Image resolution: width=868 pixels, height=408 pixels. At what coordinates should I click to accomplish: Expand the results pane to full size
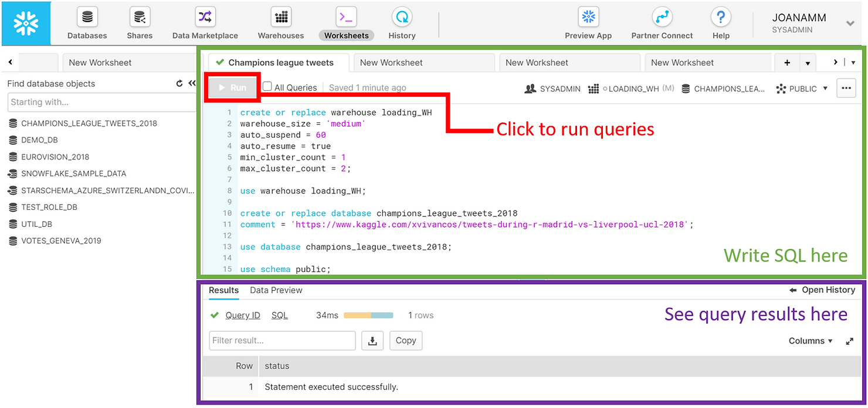coord(849,341)
